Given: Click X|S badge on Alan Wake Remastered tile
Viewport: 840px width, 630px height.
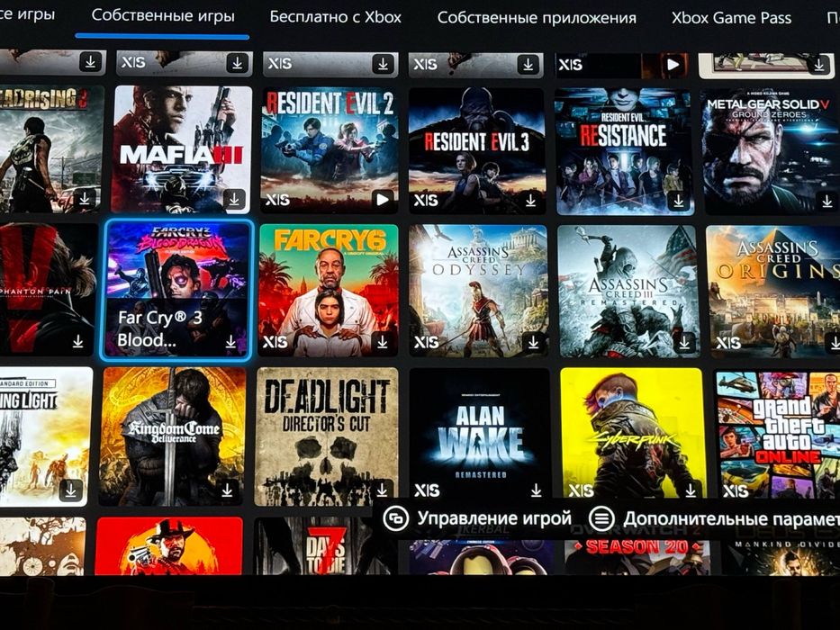Looking at the screenshot, I should [427, 490].
